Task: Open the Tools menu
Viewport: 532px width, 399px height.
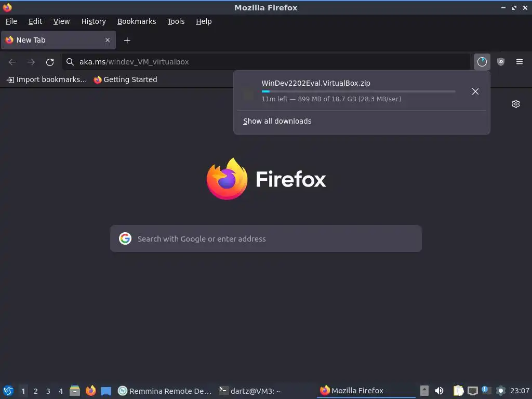Action: coord(176,21)
